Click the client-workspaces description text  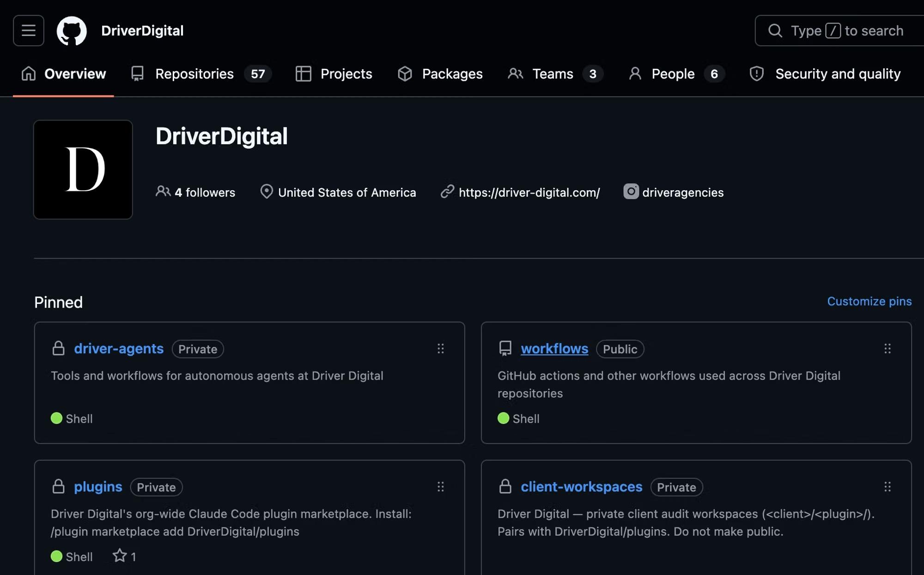coord(686,522)
